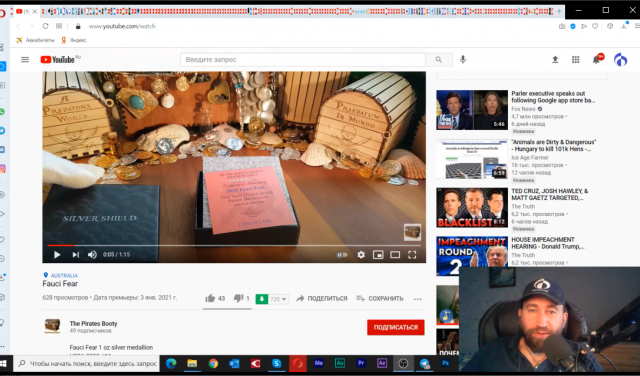Screen dimensions: 640x376
Task: Open Яндекс bookmark in bookmarks bar
Action: point(74,40)
